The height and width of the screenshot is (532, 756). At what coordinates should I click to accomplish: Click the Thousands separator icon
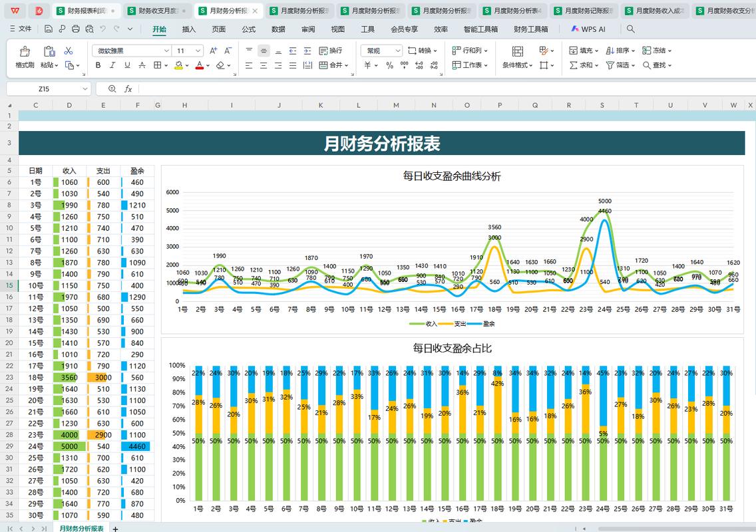tap(404, 65)
